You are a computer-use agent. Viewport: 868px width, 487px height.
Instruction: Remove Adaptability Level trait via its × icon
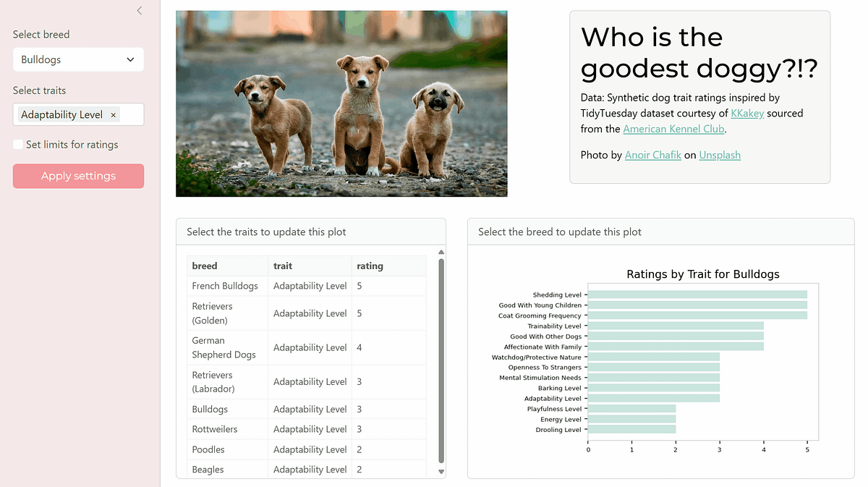113,114
